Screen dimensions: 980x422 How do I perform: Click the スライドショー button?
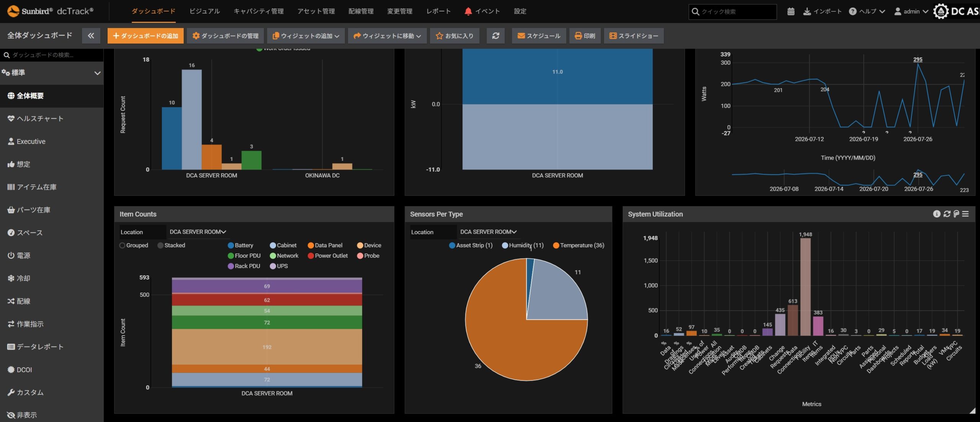coord(634,36)
